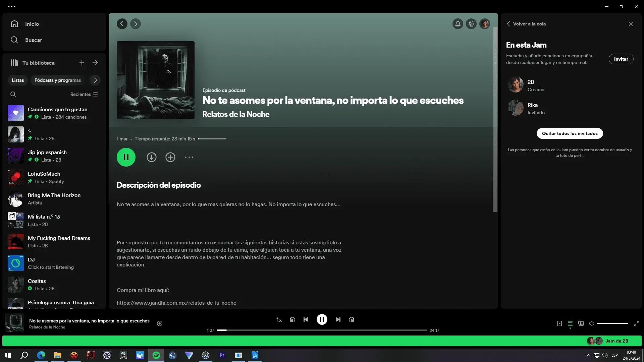Select the Pódcasts y programas filter
This screenshot has height=362, width=644.
58,80
